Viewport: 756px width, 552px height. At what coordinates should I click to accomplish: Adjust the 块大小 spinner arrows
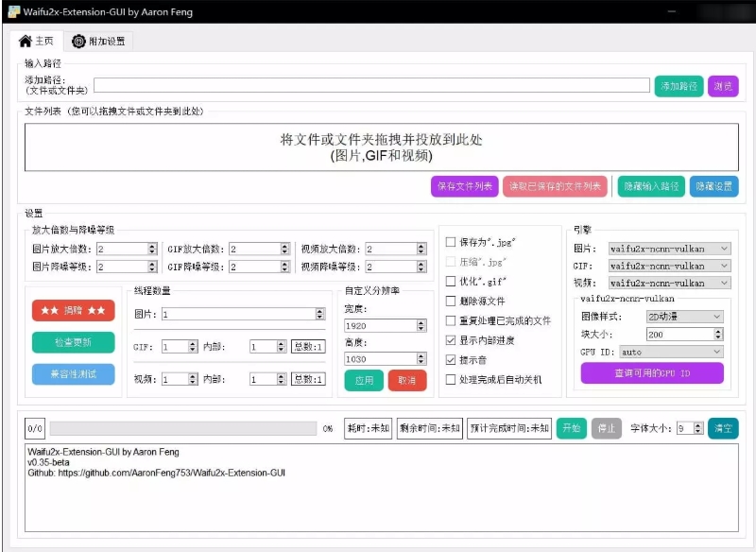click(x=718, y=334)
